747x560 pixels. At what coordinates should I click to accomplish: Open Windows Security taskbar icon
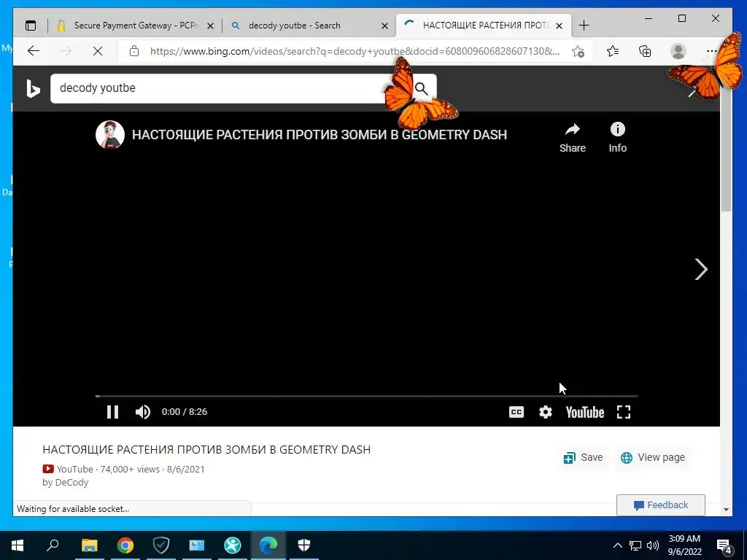pyautogui.click(x=304, y=545)
